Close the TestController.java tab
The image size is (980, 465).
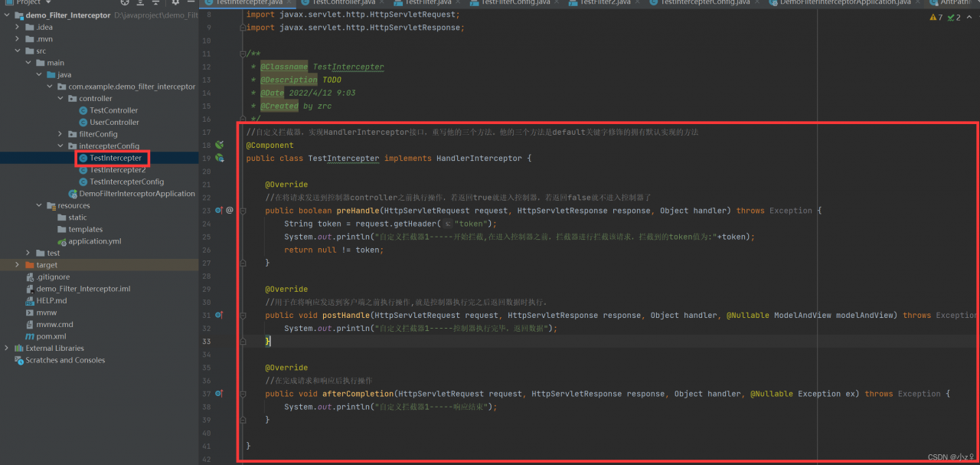pyautogui.click(x=381, y=2)
